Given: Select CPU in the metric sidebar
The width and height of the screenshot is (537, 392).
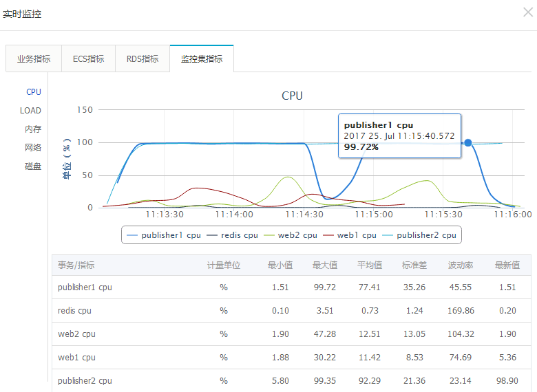Looking at the screenshot, I should (x=34, y=91).
